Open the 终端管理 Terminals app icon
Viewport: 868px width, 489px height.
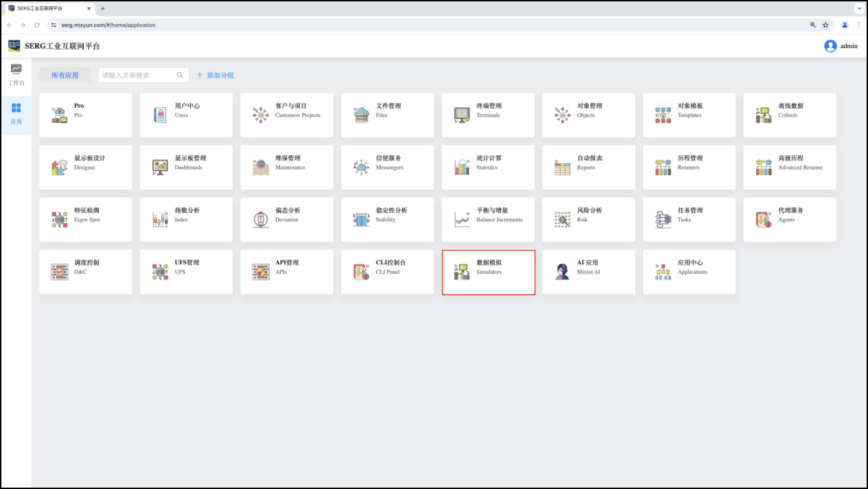(462, 115)
